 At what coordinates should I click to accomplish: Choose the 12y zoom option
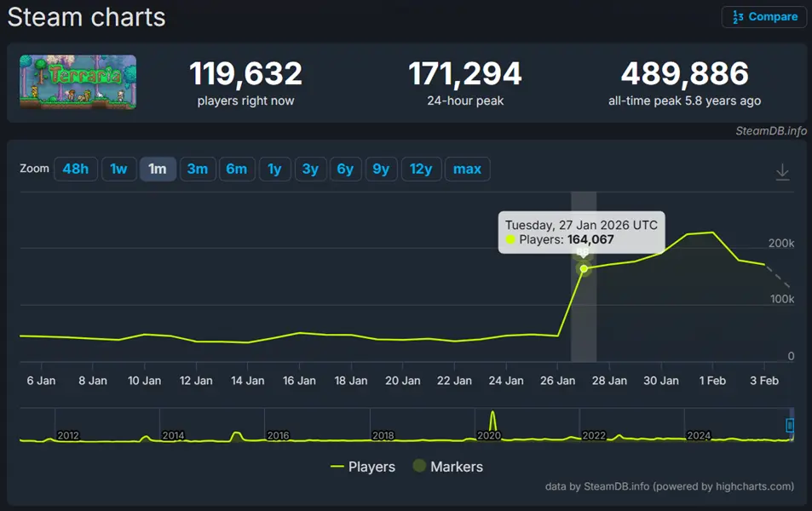[x=420, y=169]
